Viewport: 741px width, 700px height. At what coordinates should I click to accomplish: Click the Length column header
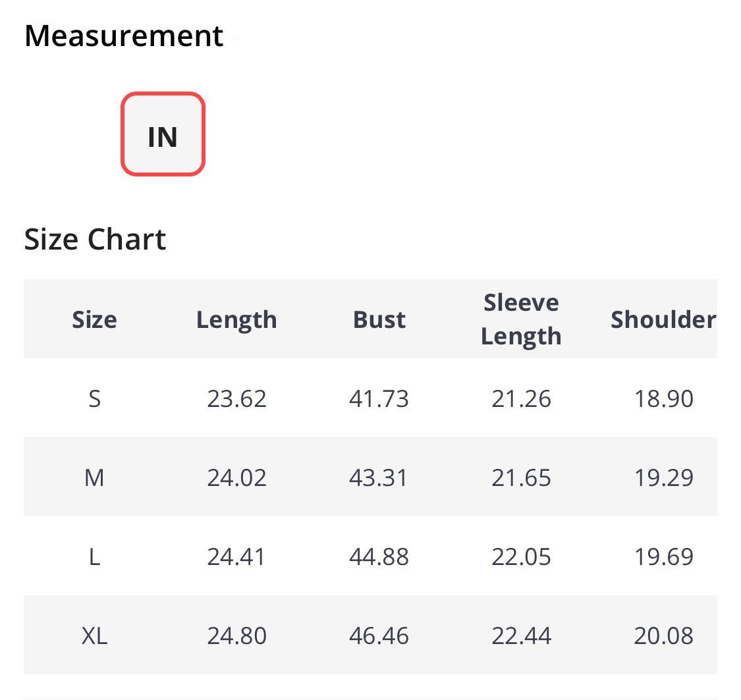(x=236, y=319)
